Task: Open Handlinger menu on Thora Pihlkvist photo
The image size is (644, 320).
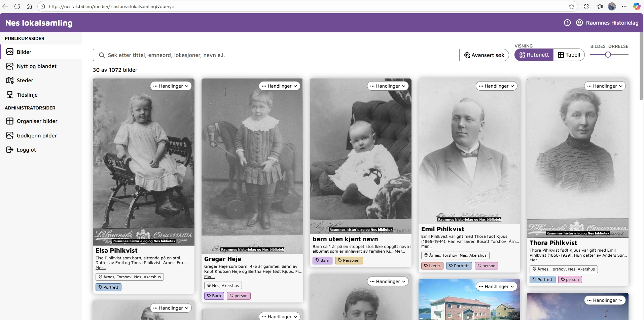Action: coord(605,86)
